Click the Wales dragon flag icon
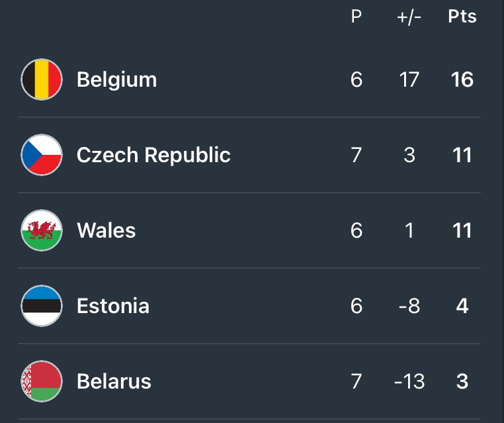Viewport: 504px width, 423px height. pos(42,230)
